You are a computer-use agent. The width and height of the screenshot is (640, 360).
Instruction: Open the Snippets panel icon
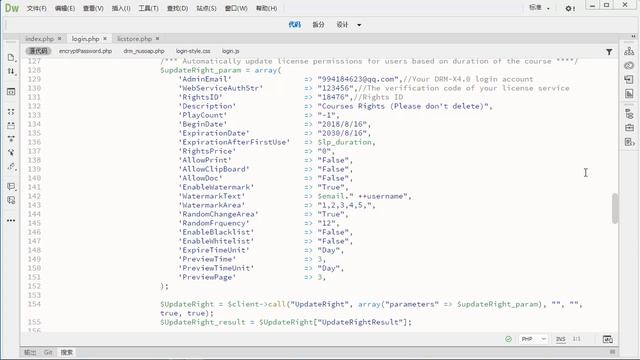tap(629, 142)
